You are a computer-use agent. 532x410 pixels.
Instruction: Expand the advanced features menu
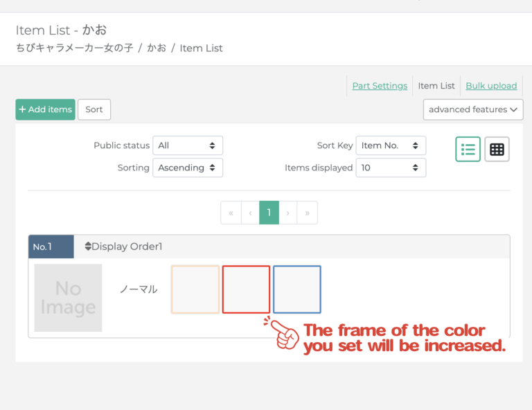[x=473, y=109]
